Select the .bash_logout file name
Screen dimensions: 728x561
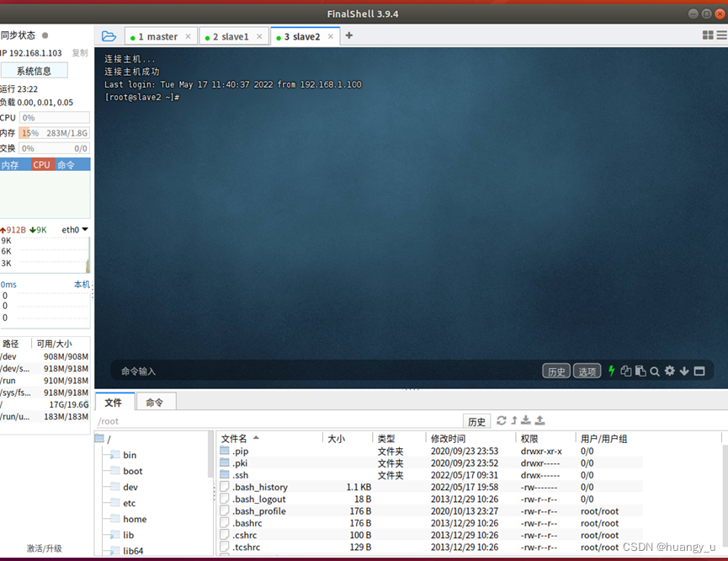[x=259, y=499]
